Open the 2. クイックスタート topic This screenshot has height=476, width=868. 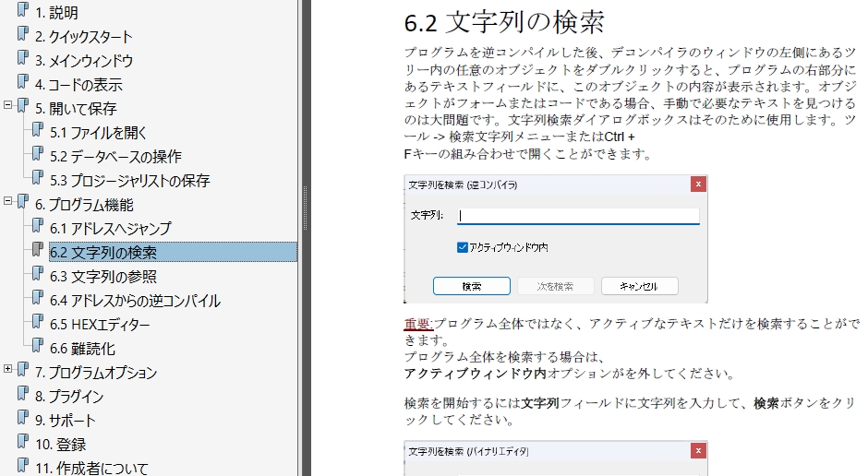pos(84,37)
